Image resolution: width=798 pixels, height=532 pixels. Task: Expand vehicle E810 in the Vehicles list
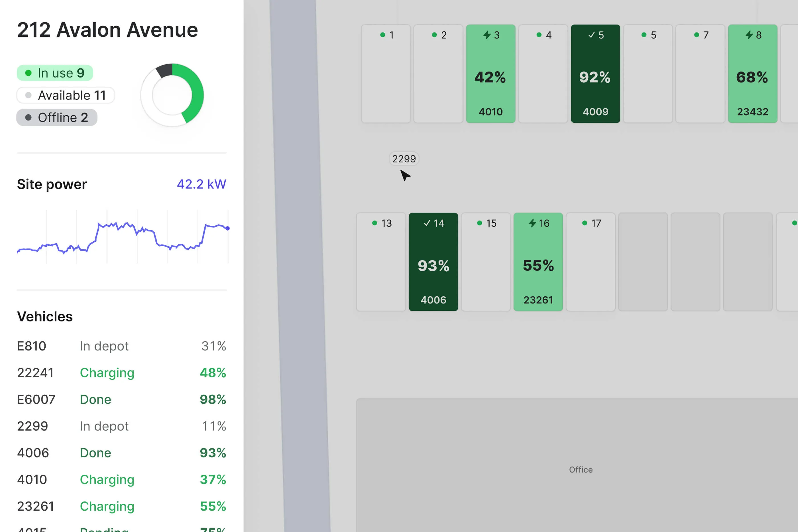pyautogui.click(x=32, y=346)
